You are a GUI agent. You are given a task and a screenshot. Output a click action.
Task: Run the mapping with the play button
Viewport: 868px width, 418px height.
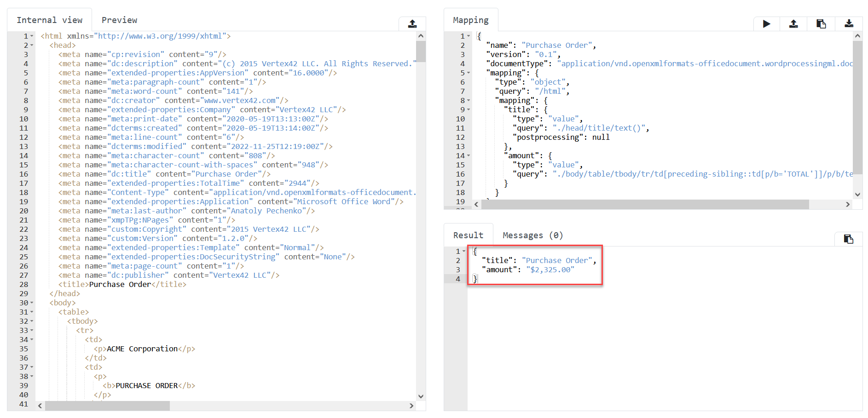tap(766, 24)
